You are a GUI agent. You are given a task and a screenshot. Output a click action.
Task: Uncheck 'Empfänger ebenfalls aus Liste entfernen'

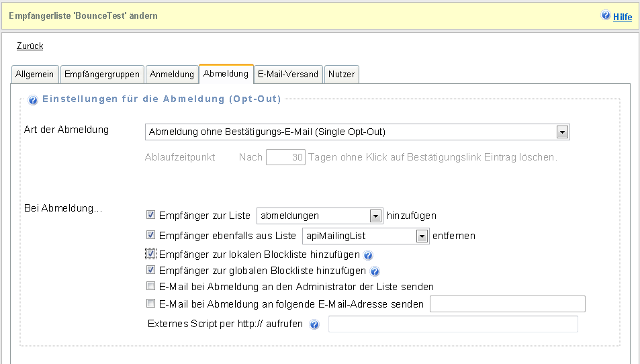click(150, 236)
